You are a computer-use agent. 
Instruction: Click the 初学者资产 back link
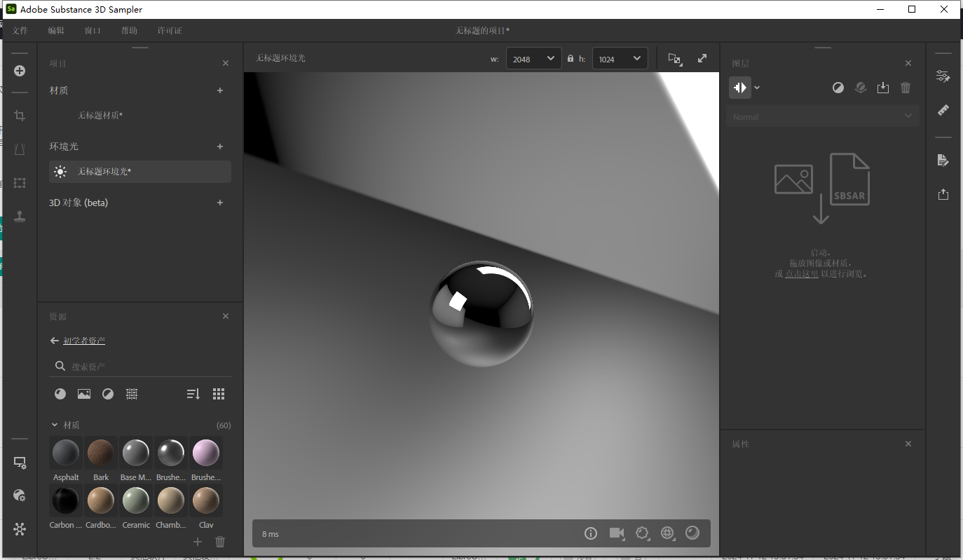click(x=84, y=340)
